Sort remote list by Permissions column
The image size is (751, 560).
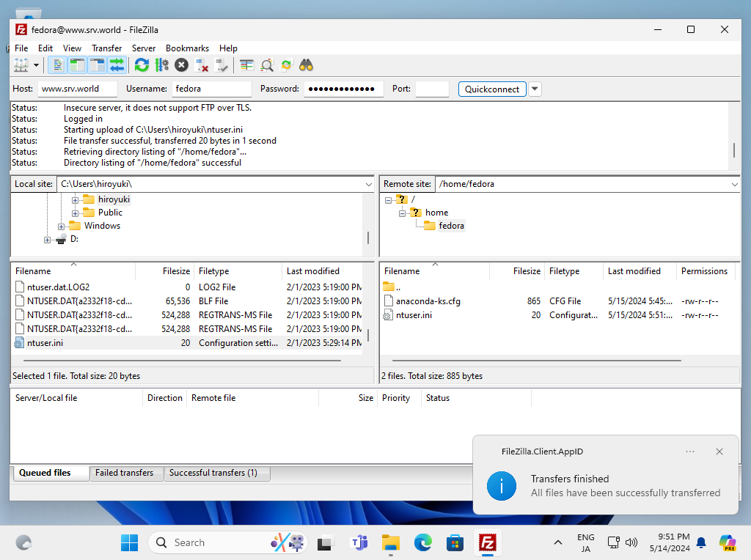[x=704, y=271]
